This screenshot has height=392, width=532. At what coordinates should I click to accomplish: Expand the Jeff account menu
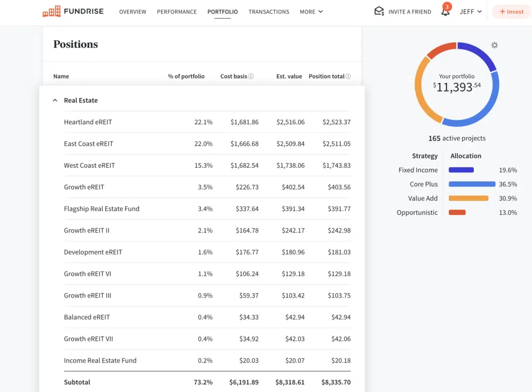[x=470, y=11]
